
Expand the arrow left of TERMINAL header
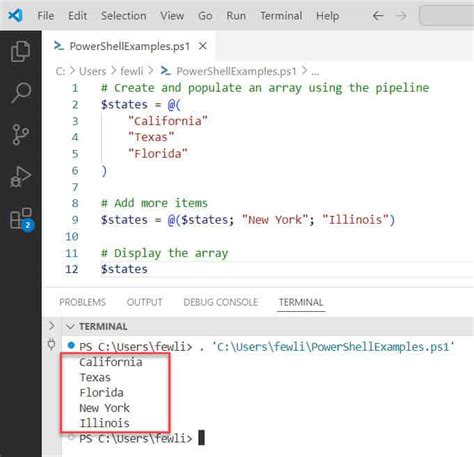pos(52,325)
